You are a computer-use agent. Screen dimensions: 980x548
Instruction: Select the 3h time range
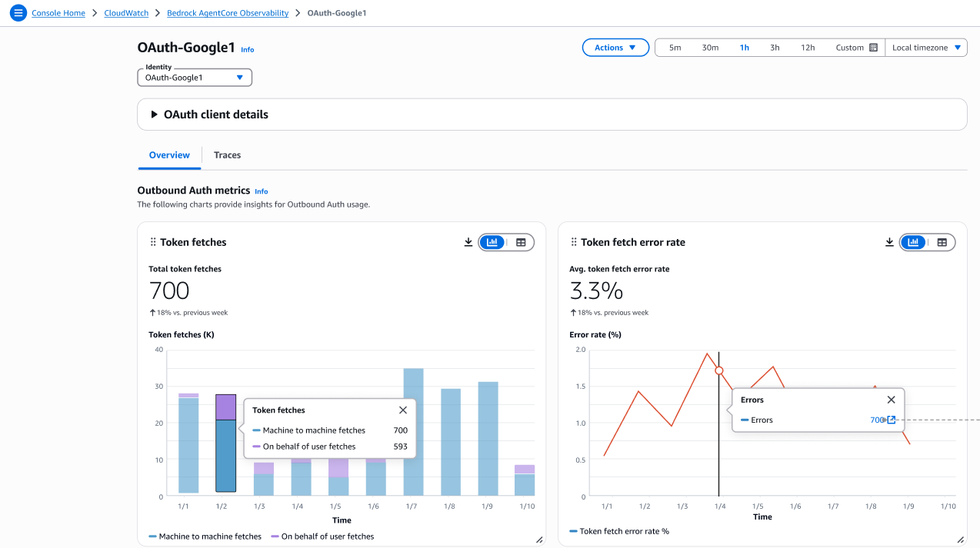775,48
